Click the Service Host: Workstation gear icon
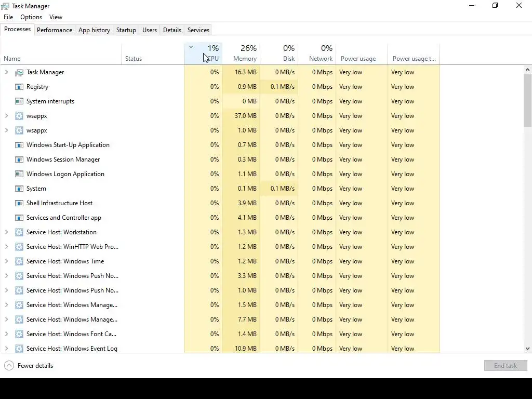 point(19,232)
